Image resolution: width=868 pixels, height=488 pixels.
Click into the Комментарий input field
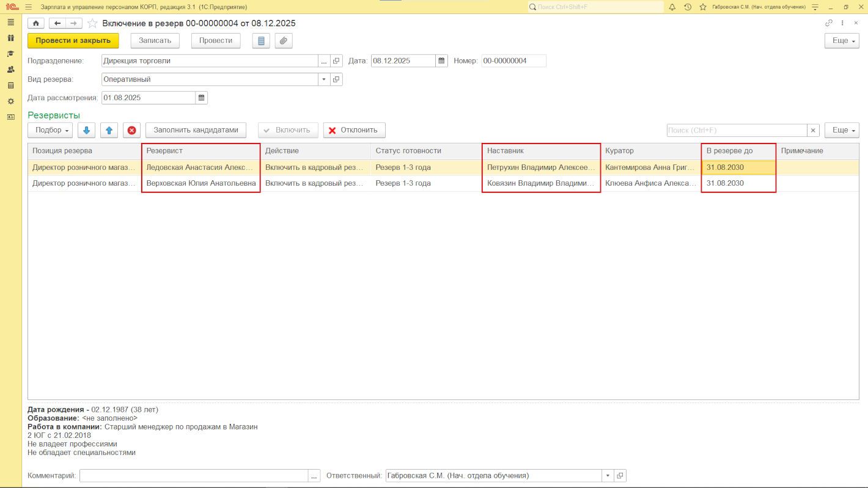tap(193, 476)
